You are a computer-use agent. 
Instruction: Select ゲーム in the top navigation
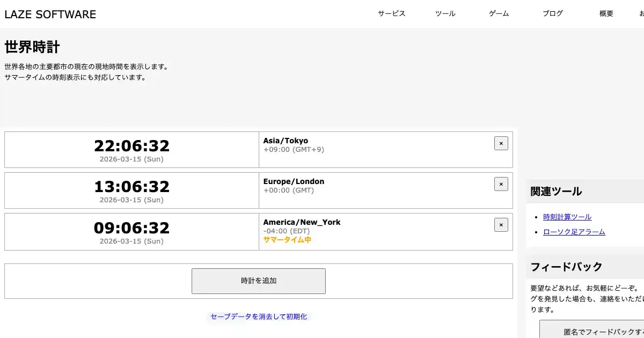[499, 14]
